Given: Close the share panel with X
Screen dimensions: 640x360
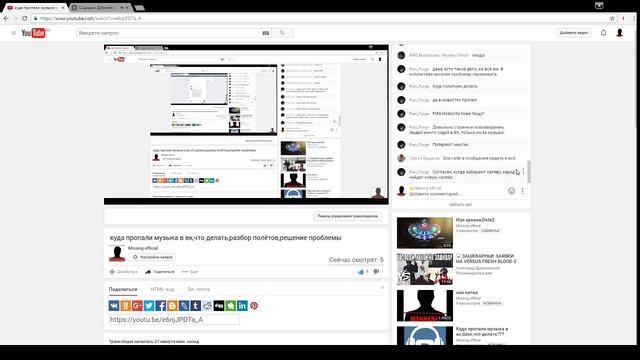Looking at the screenshot, I should 382,288.
